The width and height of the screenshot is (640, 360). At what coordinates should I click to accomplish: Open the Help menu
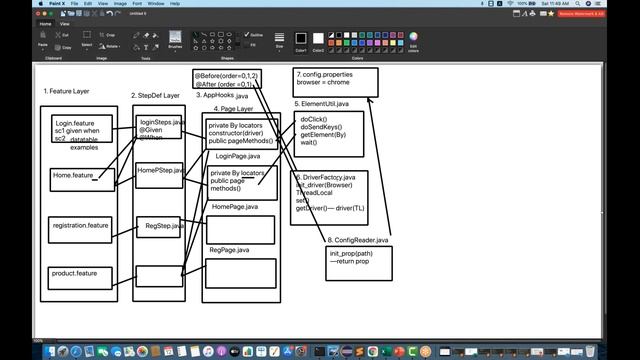[175, 3]
